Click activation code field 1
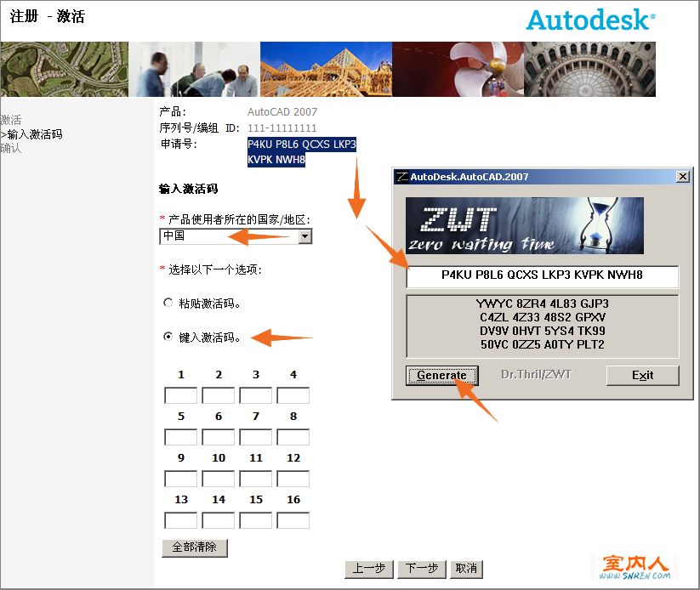 [181, 395]
